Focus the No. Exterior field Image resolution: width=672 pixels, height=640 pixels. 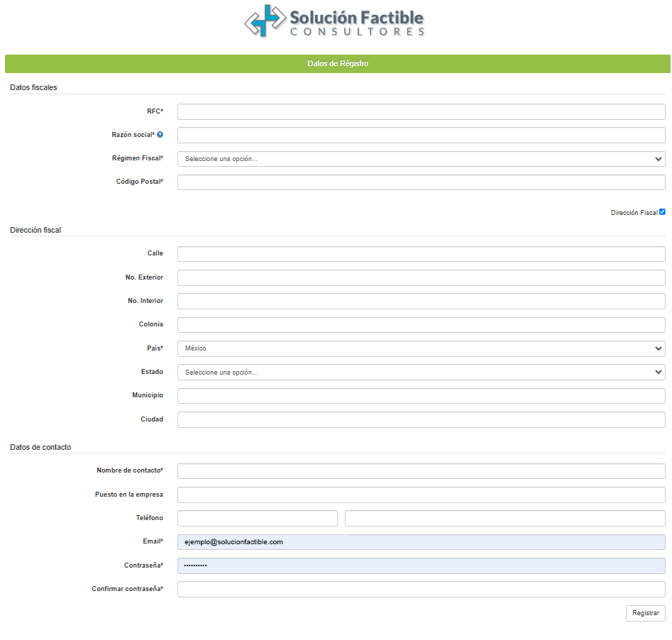click(x=421, y=277)
